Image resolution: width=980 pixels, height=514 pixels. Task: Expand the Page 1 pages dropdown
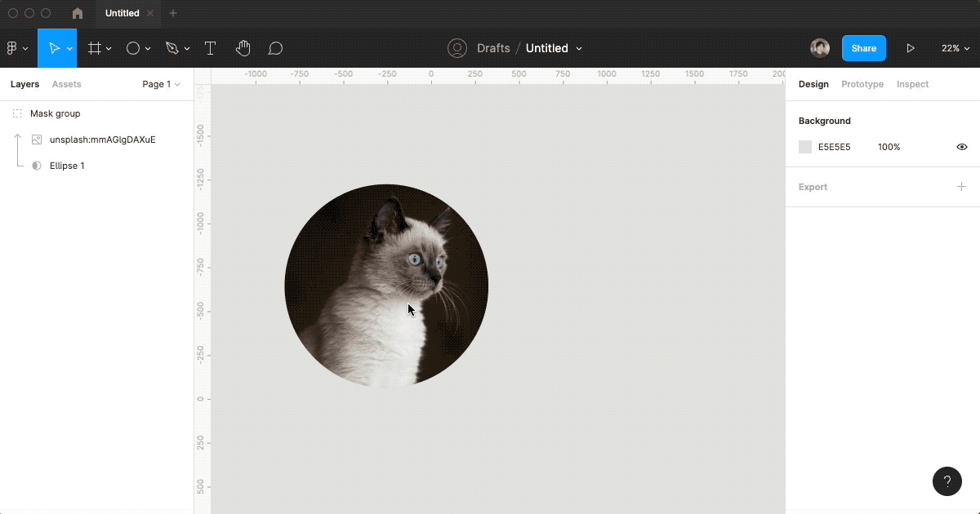point(161,84)
